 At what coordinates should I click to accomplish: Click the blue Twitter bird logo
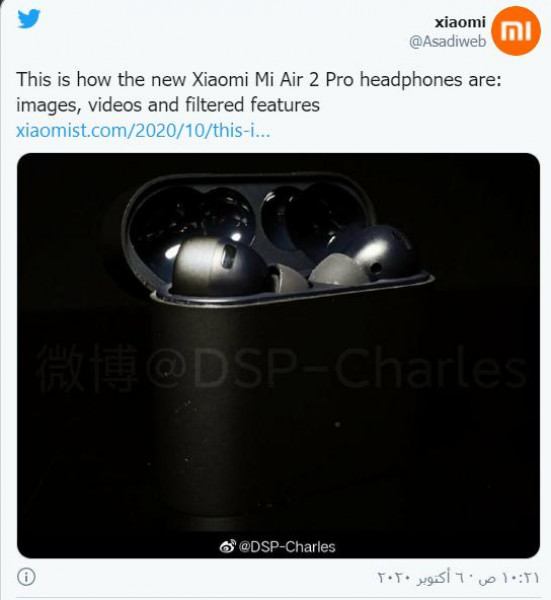pyautogui.click(x=29, y=18)
